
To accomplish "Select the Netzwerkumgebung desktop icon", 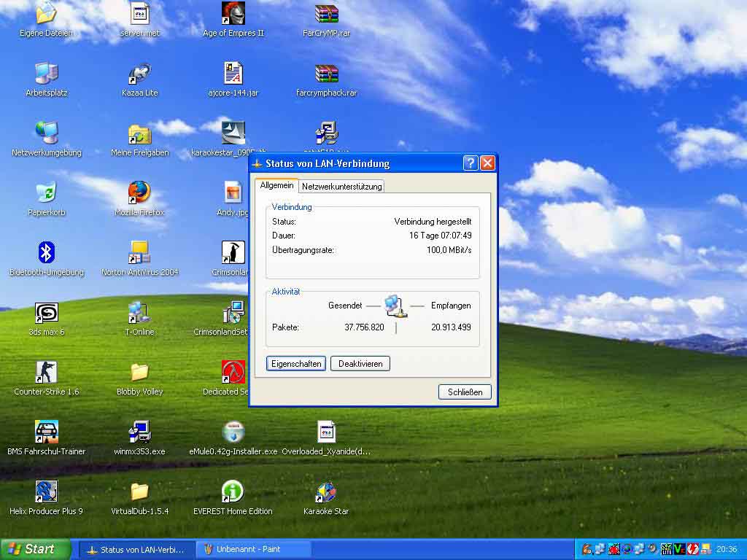I will (x=46, y=139).
